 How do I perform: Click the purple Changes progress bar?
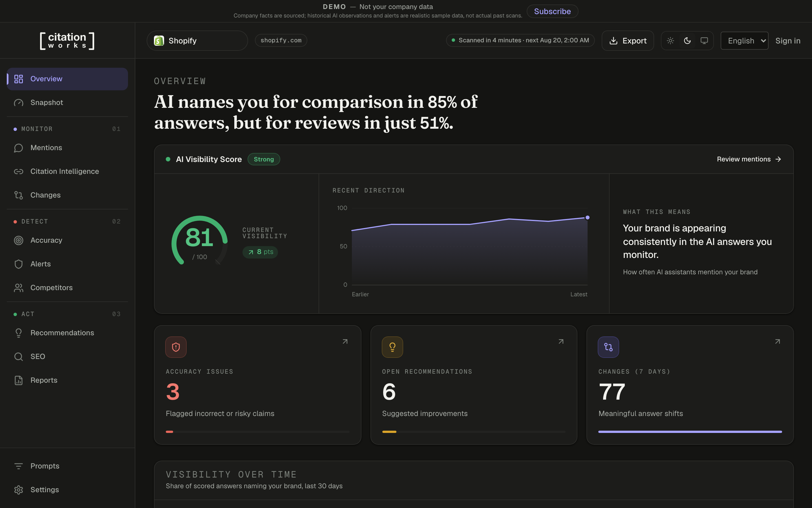[690, 432]
